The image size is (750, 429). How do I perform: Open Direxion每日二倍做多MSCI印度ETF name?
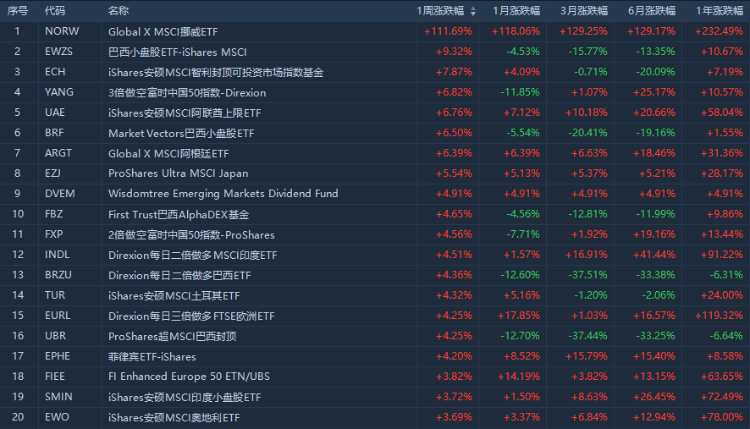click(192, 255)
